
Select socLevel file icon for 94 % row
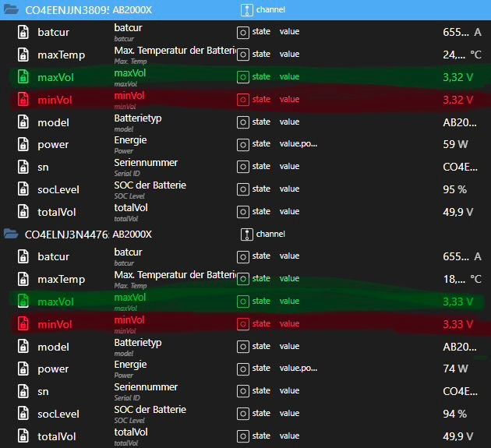pyautogui.click(x=23, y=414)
